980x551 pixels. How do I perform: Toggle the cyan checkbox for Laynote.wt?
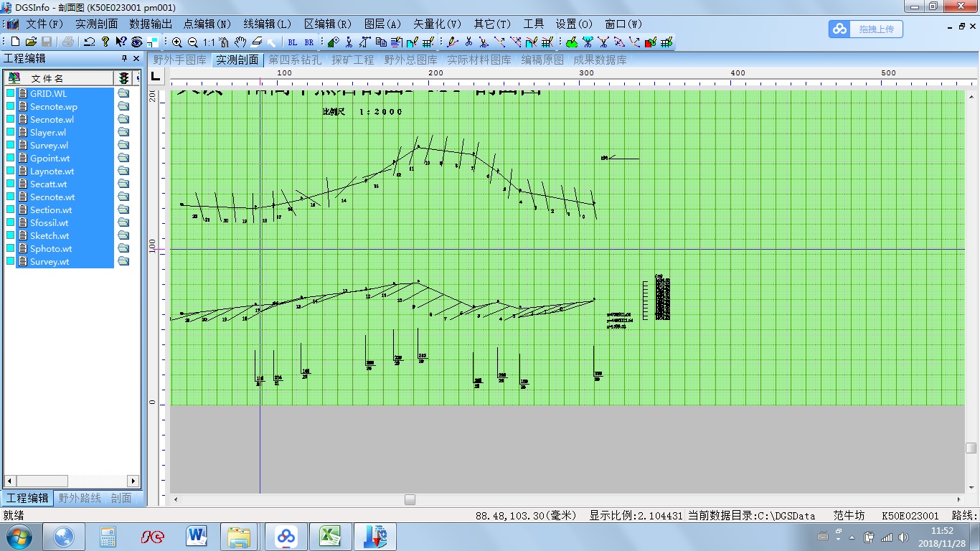tap(11, 171)
